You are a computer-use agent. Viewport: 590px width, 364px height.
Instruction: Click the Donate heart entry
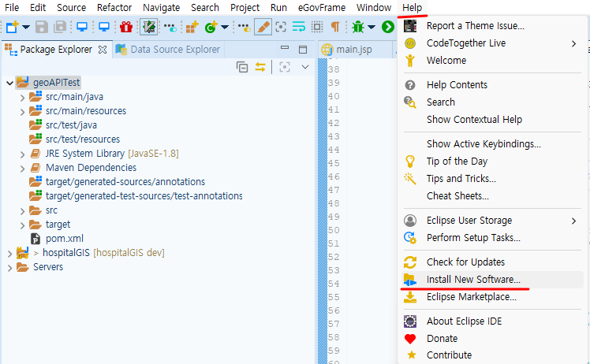(492, 339)
